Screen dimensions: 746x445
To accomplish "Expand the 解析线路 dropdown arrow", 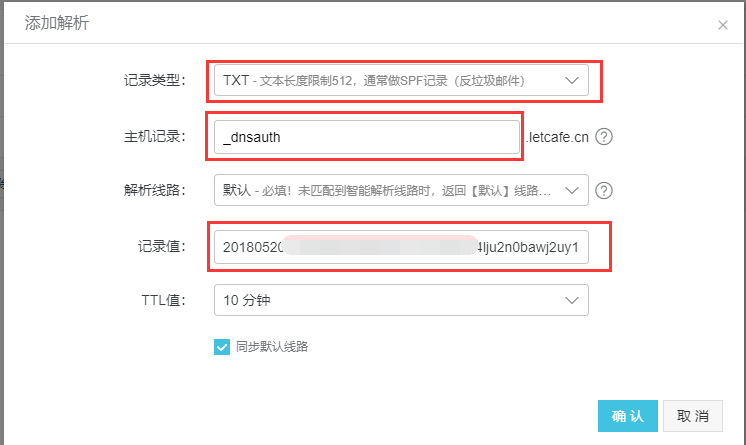I will 572,190.
